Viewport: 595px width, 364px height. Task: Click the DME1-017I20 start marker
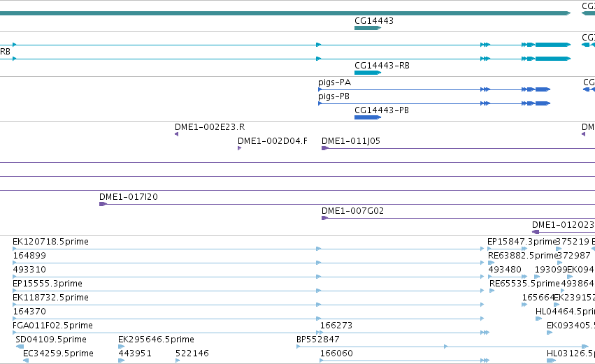pyautogui.click(x=103, y=204)
